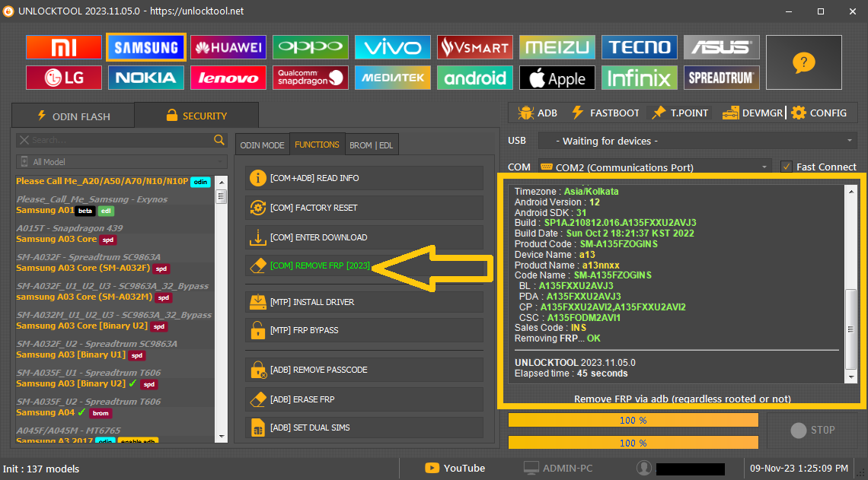868x480 pixels.
Task: Select Samsung A03 Core (SM-A032F)
Action: 83,269
